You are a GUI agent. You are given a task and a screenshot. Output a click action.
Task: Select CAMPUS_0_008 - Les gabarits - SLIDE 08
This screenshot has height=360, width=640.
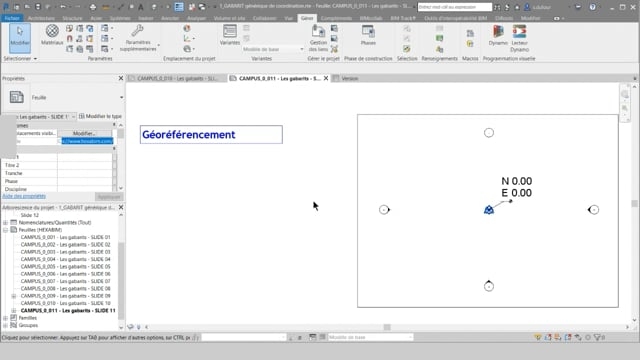click(65, 289)
